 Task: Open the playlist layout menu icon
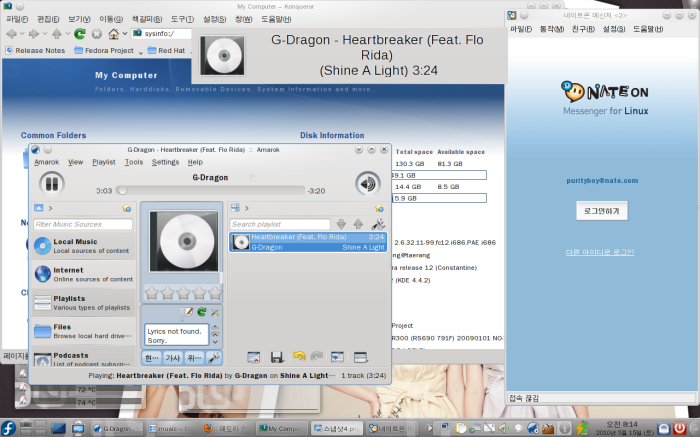pos(360,357)
